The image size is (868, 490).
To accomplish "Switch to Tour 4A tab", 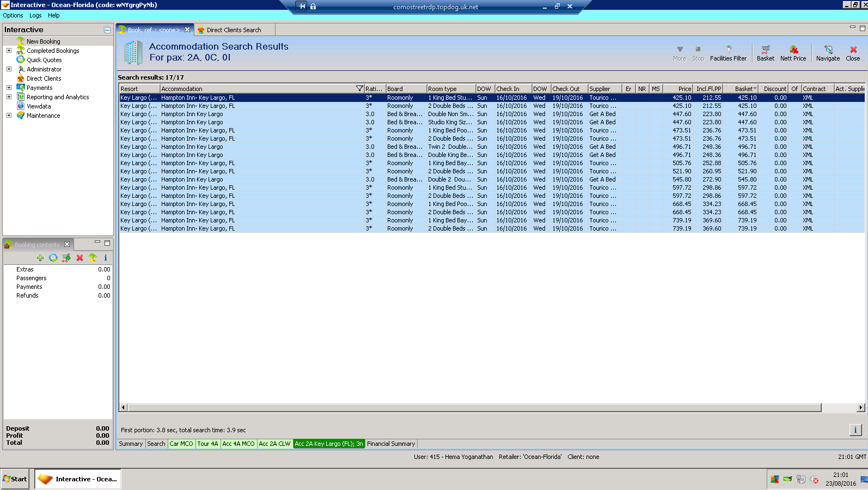I will point(207,444).
